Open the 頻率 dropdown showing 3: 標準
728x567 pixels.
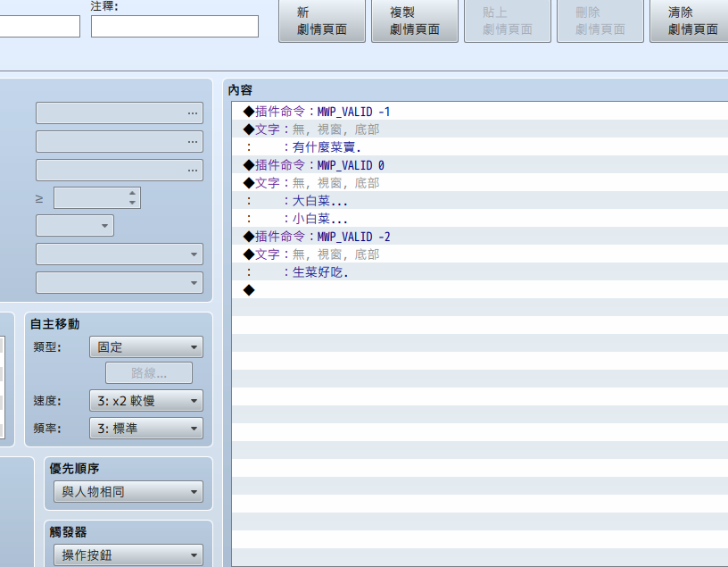click(146, 428)
